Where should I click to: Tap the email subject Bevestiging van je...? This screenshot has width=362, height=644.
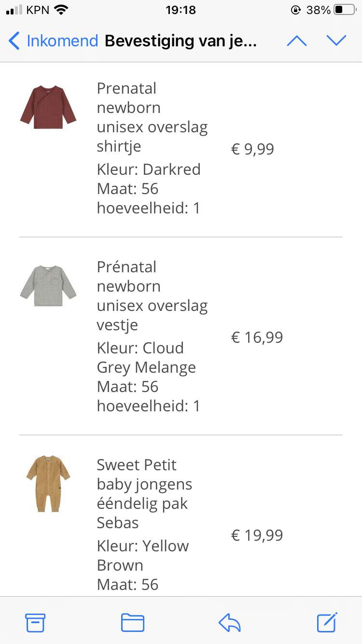coord(181,41)
